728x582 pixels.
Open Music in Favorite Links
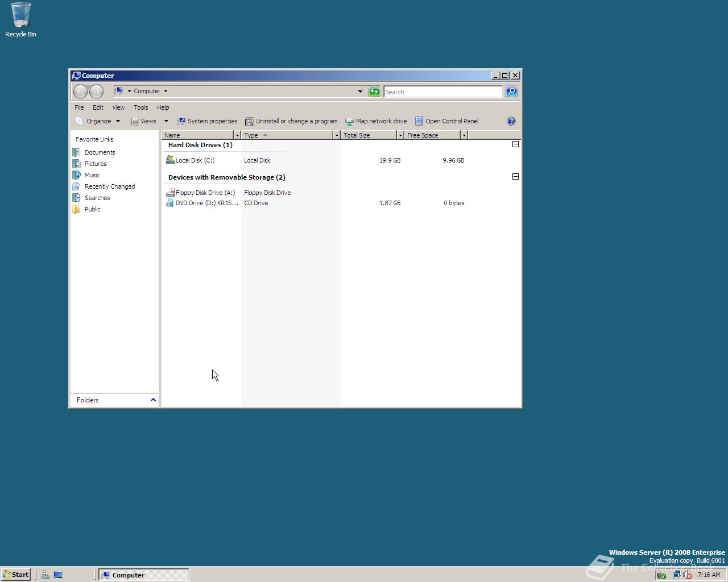(x=86, y=175)
